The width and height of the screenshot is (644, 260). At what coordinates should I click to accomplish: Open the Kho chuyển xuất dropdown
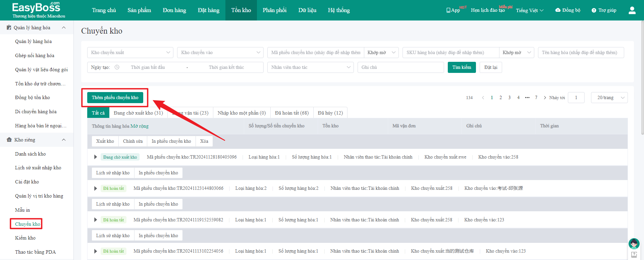(130, 53)
